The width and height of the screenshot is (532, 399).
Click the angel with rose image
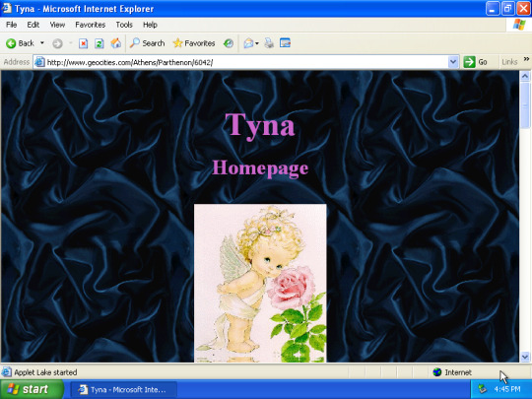tap(260, 283)
